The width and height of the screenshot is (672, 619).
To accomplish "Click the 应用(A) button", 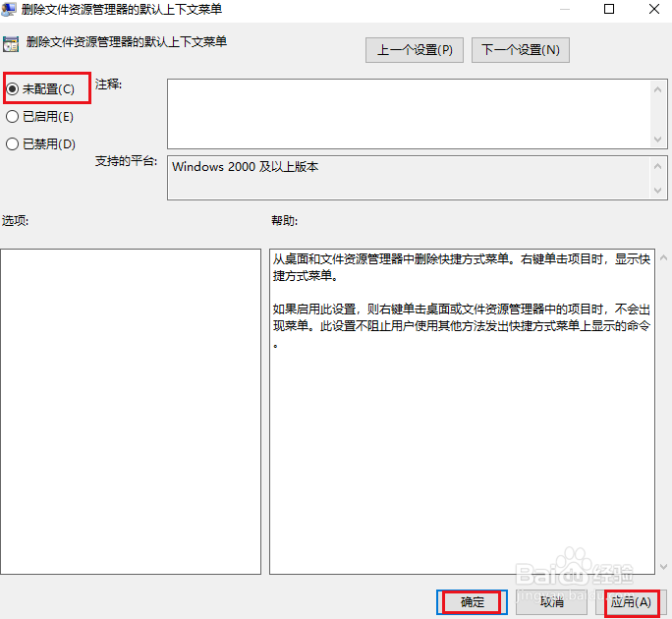I will 631,602.
